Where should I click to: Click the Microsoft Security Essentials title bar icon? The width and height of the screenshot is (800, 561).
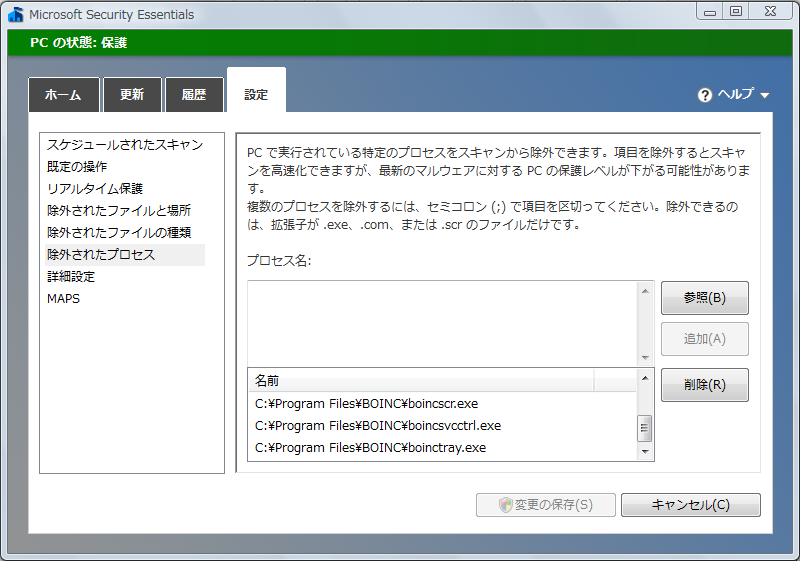tap(16, 14)
